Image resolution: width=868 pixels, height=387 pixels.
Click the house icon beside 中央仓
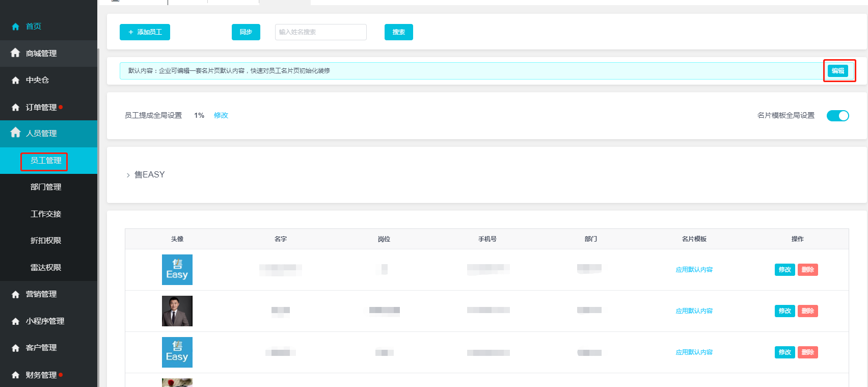point(15,80)
